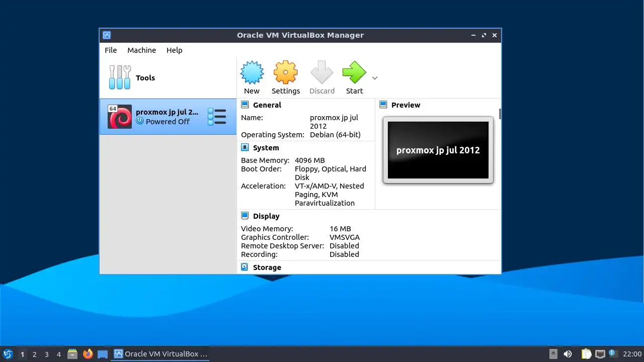The height and width of the screenshot is (362, 644).
Task: Click the System section chip icon
Action: pos(245,147)
